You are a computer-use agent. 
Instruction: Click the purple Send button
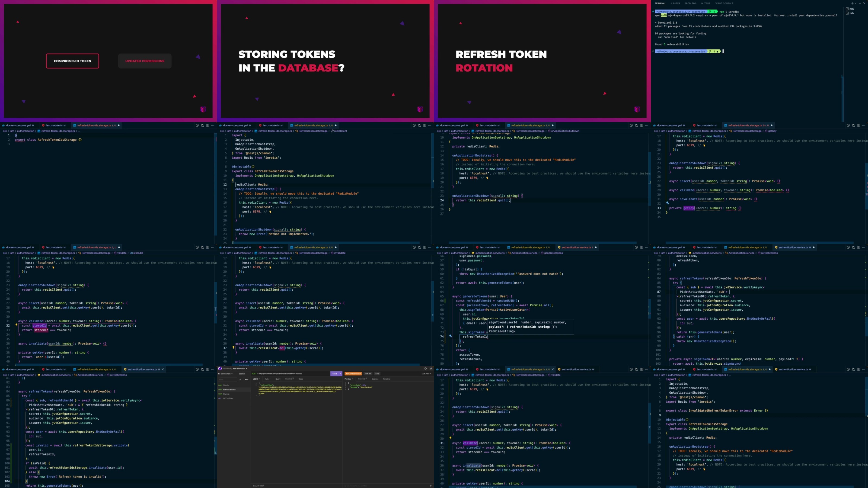(334, 374)
